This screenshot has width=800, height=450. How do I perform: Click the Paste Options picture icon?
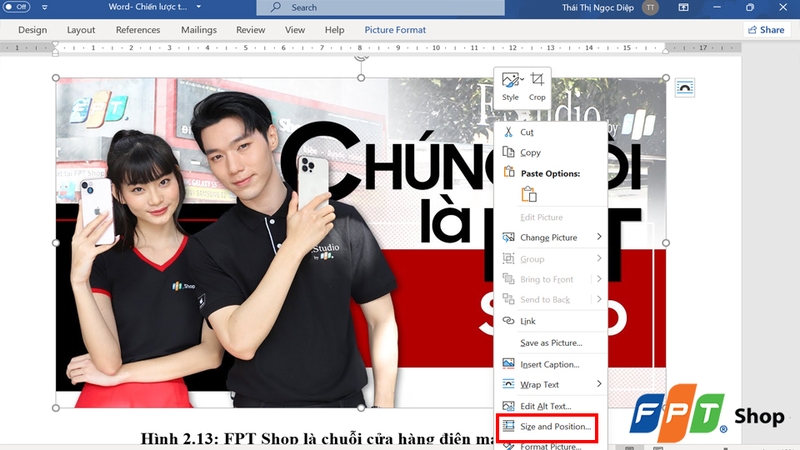[x=529, y=194]
